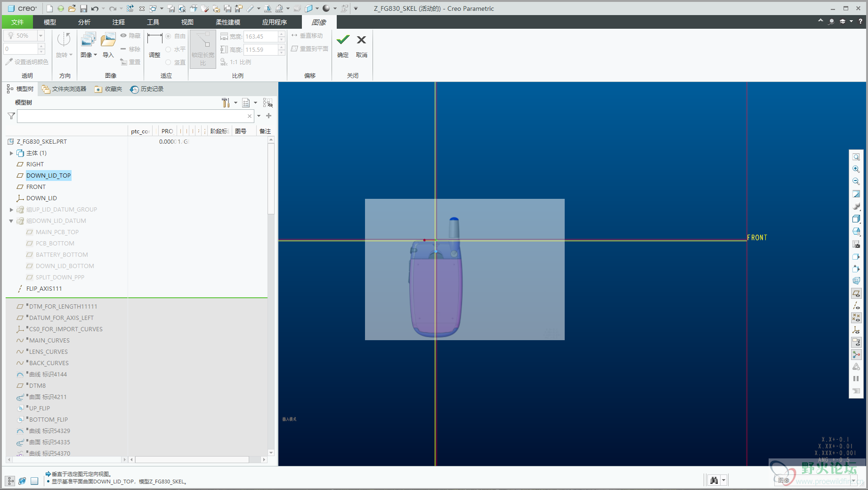Click 设置透明颜色 button
This screenshot has height=490, width=868.
[27, 62]
